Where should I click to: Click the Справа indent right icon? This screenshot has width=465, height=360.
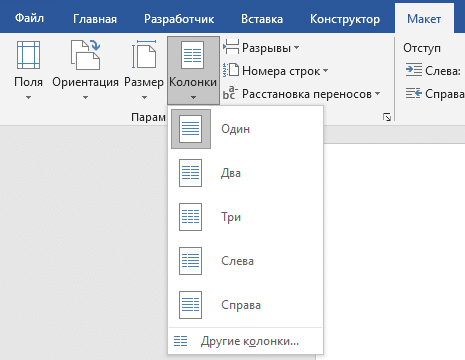coord(414,93)
